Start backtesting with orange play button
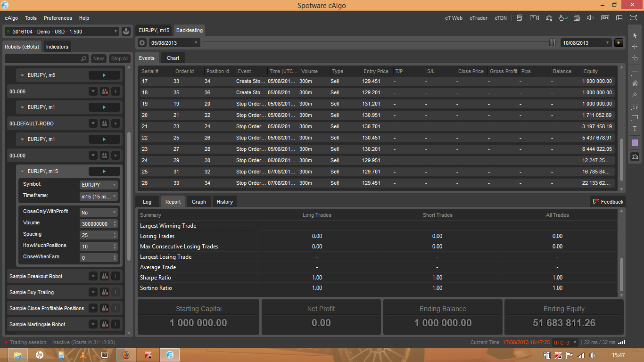 tap(619, 43)
